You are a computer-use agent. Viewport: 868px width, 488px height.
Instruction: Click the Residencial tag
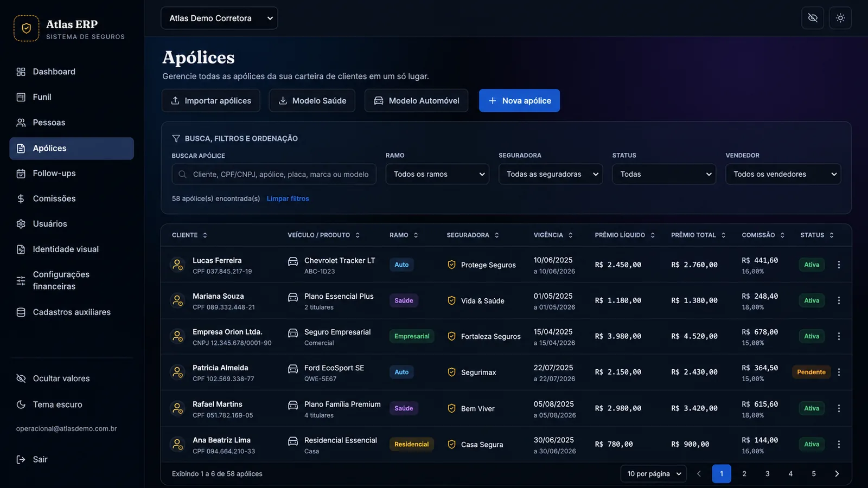pos(411,444)
